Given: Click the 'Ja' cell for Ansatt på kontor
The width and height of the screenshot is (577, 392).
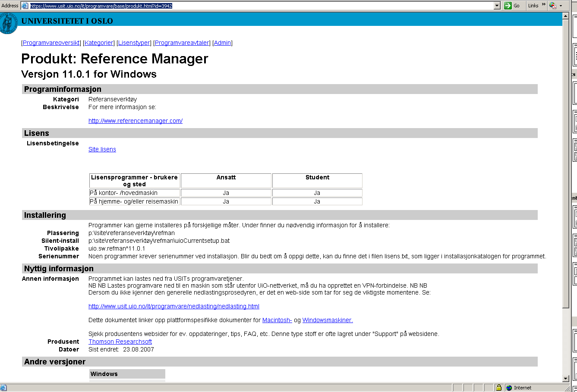Looking at the screenshot, I should tap(226, 193).
